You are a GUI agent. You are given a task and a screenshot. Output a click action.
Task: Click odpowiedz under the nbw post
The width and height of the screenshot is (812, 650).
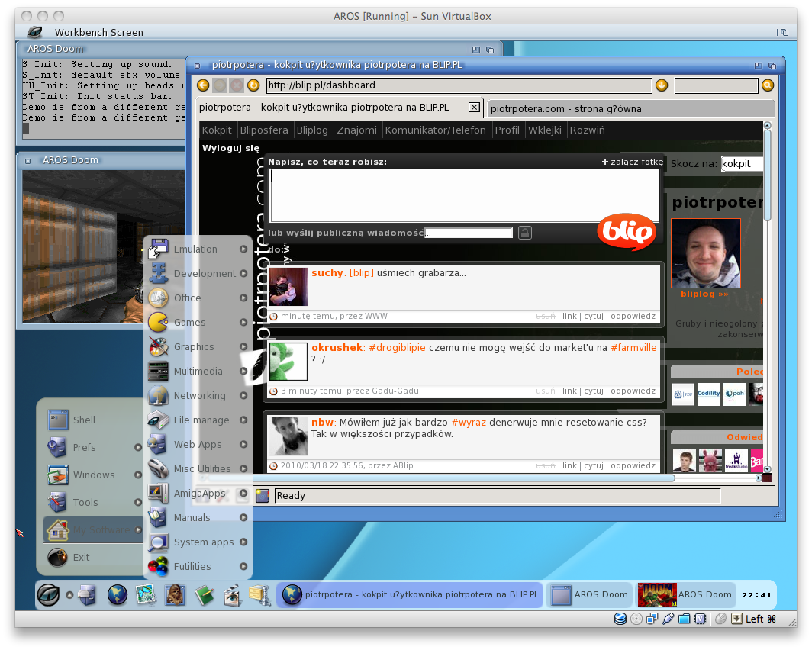pos(633,466)
